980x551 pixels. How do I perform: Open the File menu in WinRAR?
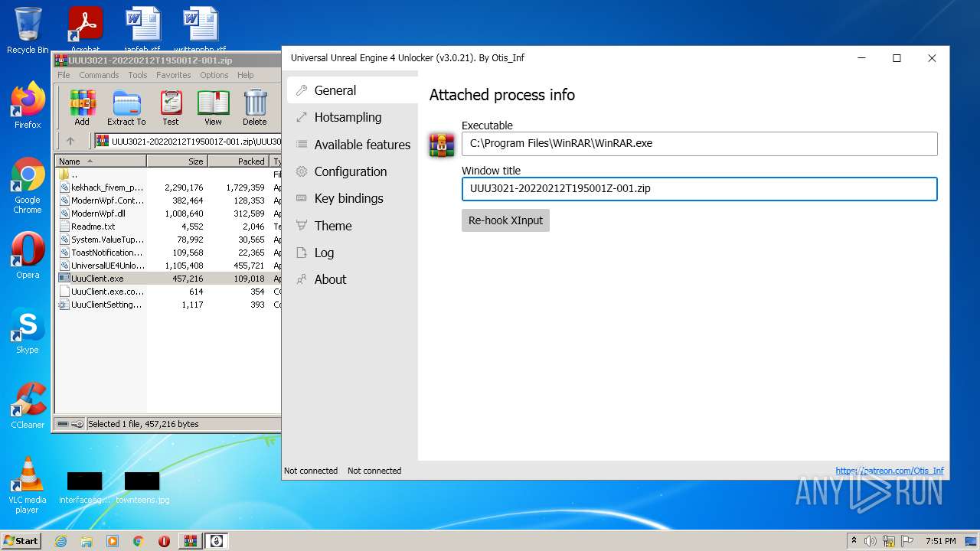coord(64,75)
